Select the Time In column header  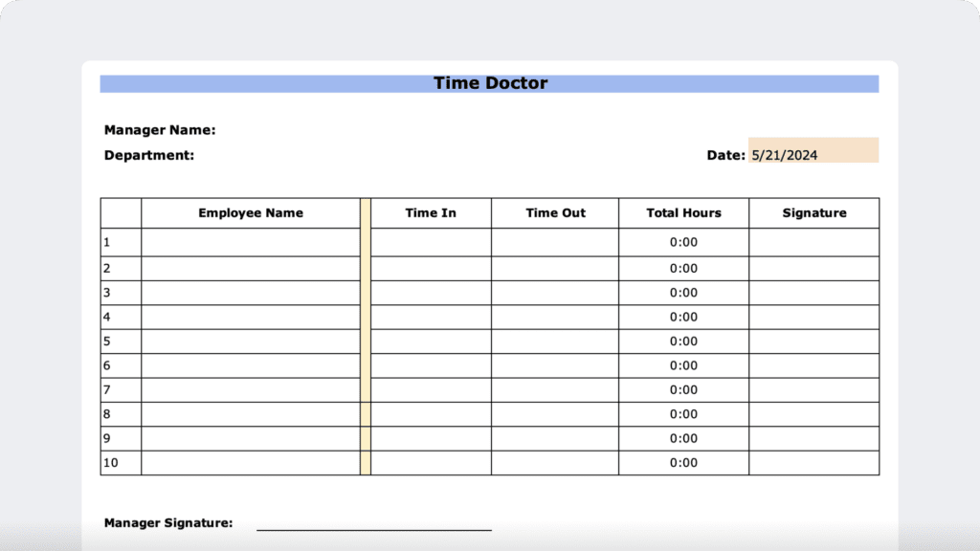coord(430,212)
